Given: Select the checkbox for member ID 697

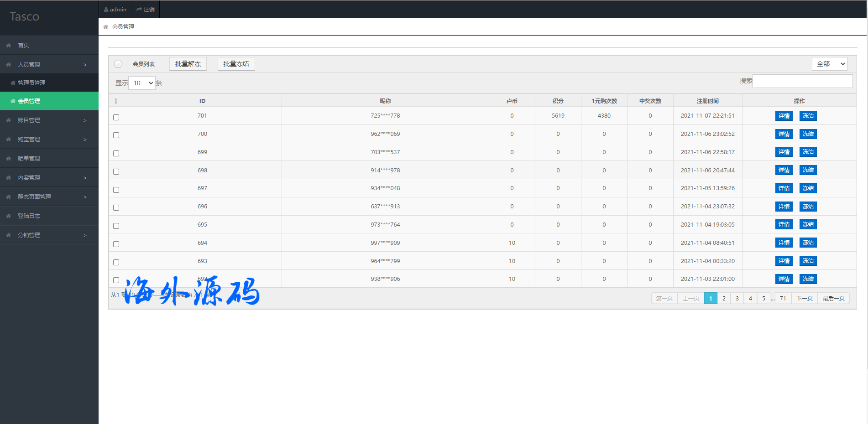Looking at the screenshot, I should coord(116,190).
